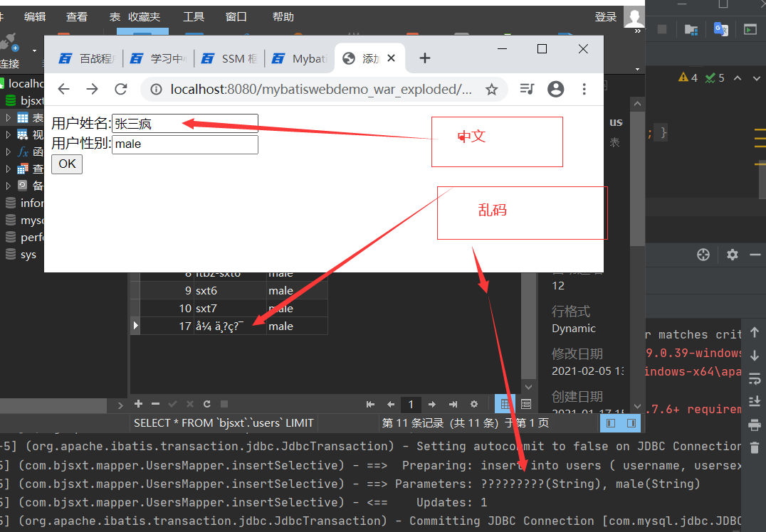This screenshot has height=532, width=766.
Task: Close the active 添加 browser tab
Action: point(391,58)
